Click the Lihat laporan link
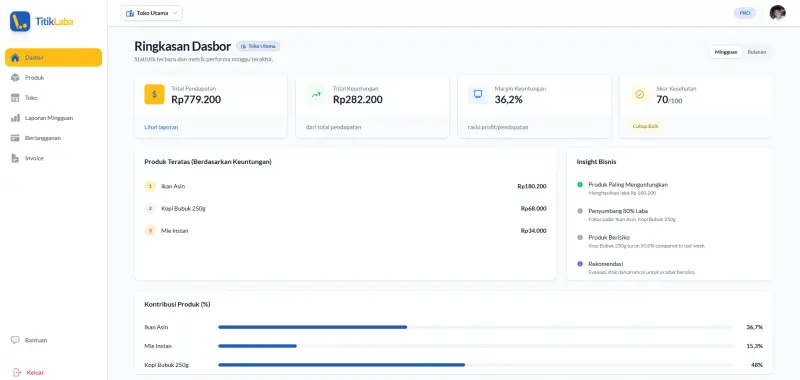This screenshot has height=380, width=800. click(161, 127)
